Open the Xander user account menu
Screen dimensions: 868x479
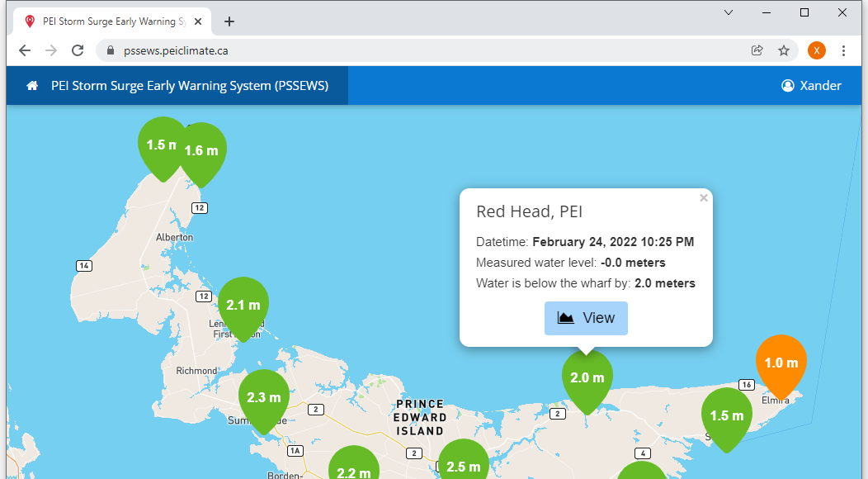811,86
